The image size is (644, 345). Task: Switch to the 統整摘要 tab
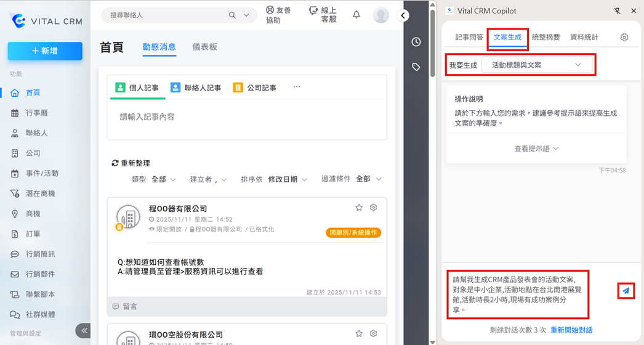(545, 38)
